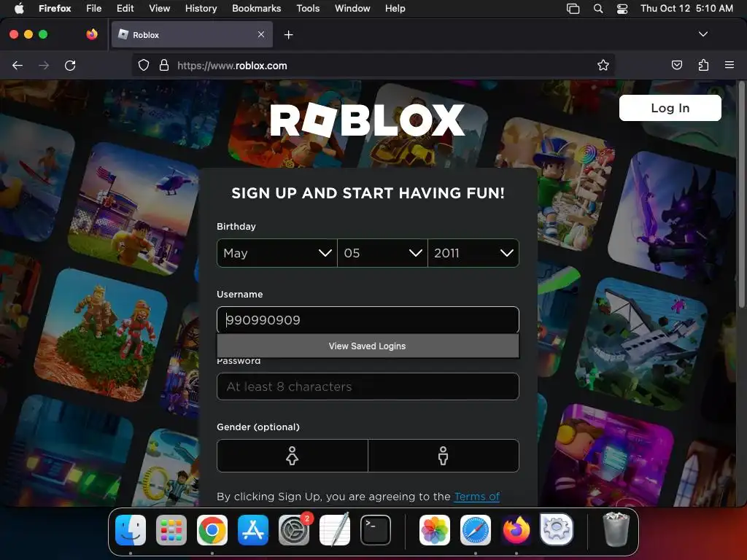Bookmark this page with the star

(x=603, y=65)
